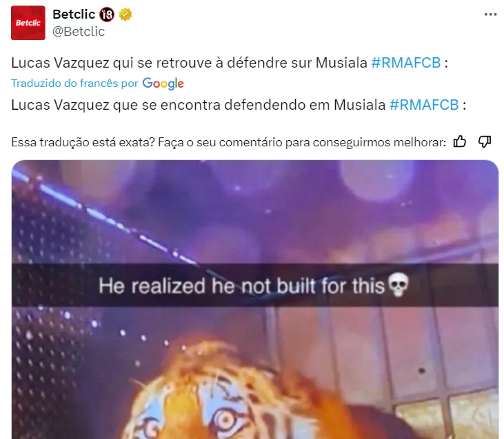
Task: Open the tweet's meme image
Action: coord(255,300)
